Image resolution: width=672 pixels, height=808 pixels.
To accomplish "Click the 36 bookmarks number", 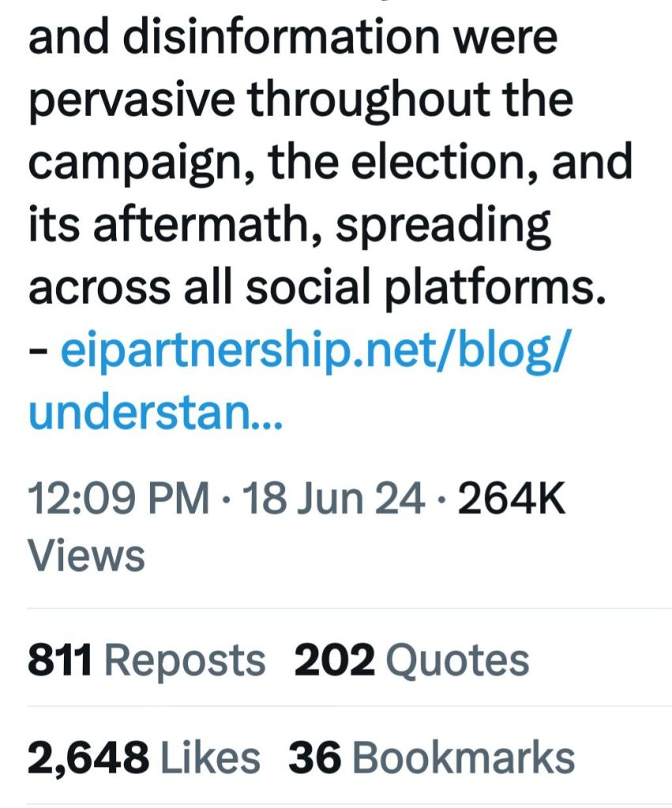I will click(x=314, y=758).
